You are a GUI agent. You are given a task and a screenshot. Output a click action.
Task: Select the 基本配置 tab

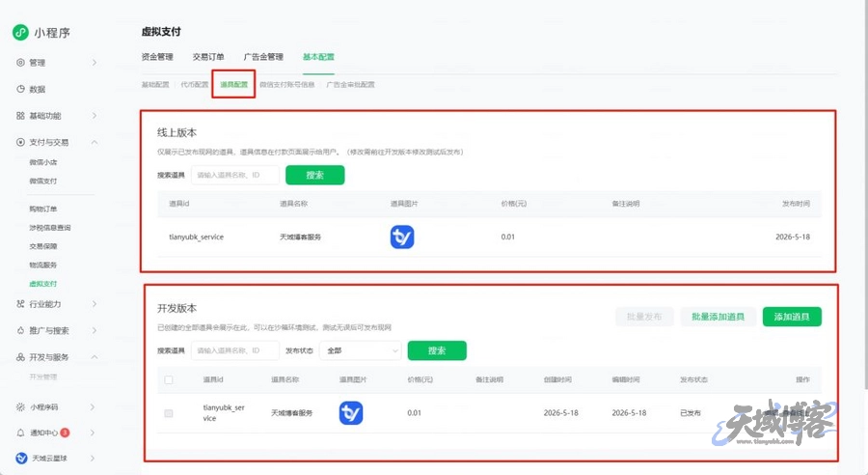point(318,57)
